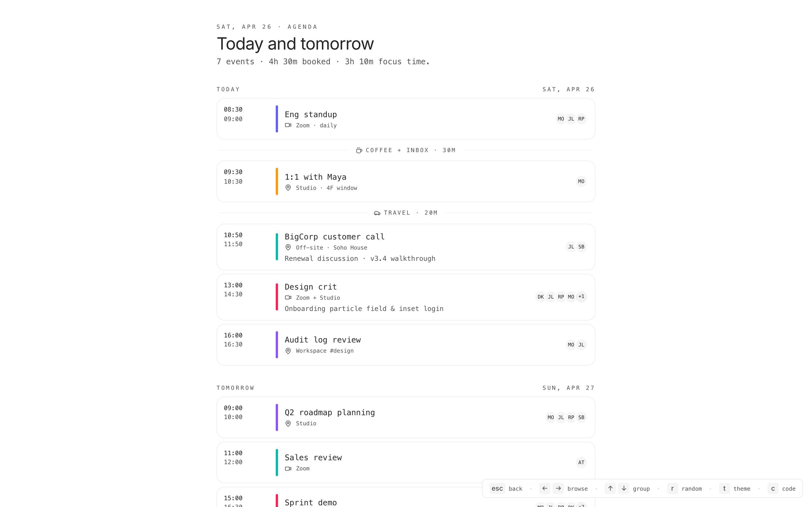Click the r random key button
This screenshot has height=507, width=812.
pyautogui.click(x=672, y=489)
